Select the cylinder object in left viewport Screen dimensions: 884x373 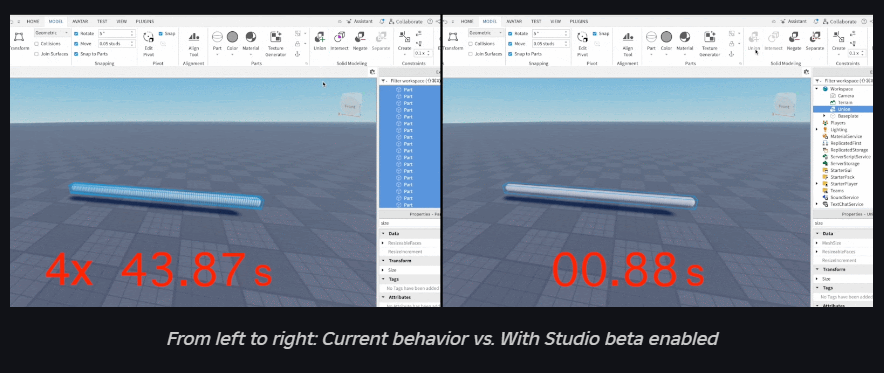point(166,196)
